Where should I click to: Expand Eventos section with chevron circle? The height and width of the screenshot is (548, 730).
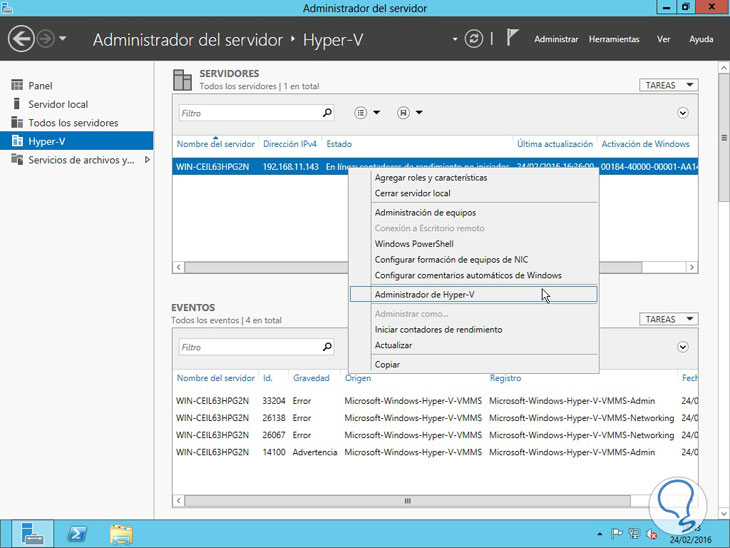click(x=683, y=347)
